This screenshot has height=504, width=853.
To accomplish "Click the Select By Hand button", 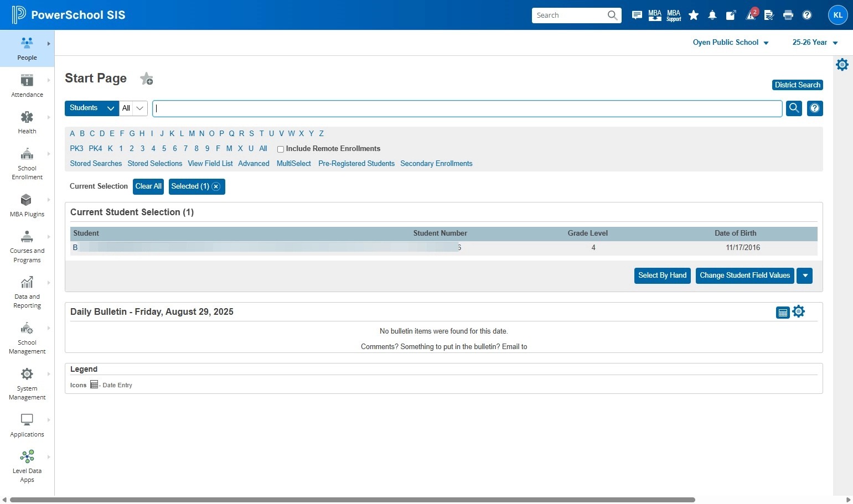I will pyautogui.click(x=662, y=276).
